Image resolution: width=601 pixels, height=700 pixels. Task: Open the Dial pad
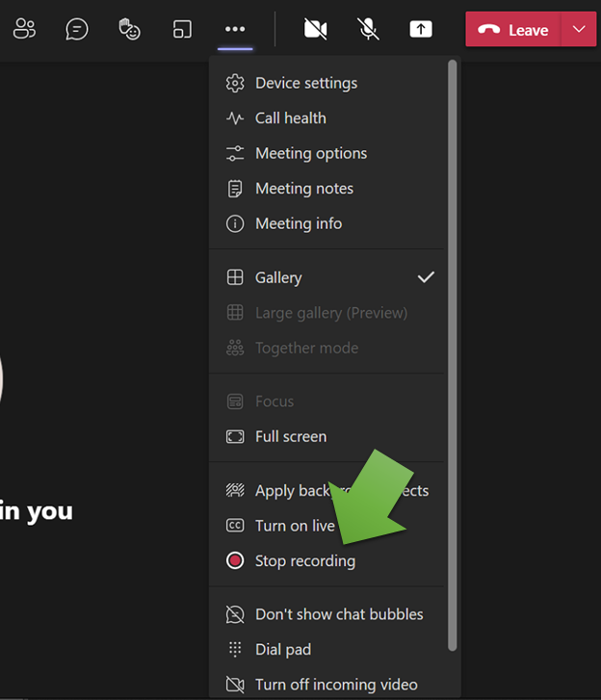pyautogui.click(x=327, y=650)
